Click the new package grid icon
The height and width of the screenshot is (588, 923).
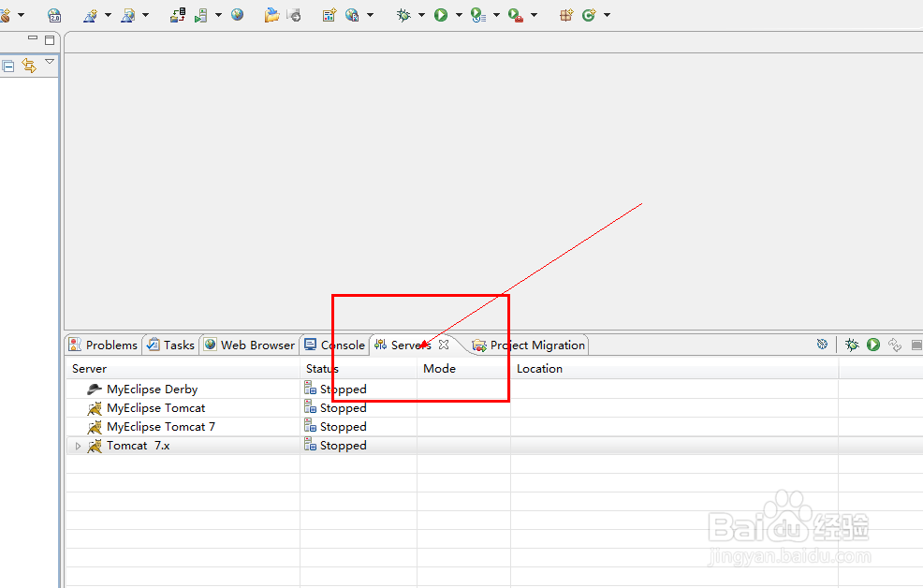(x=566, y=15)
